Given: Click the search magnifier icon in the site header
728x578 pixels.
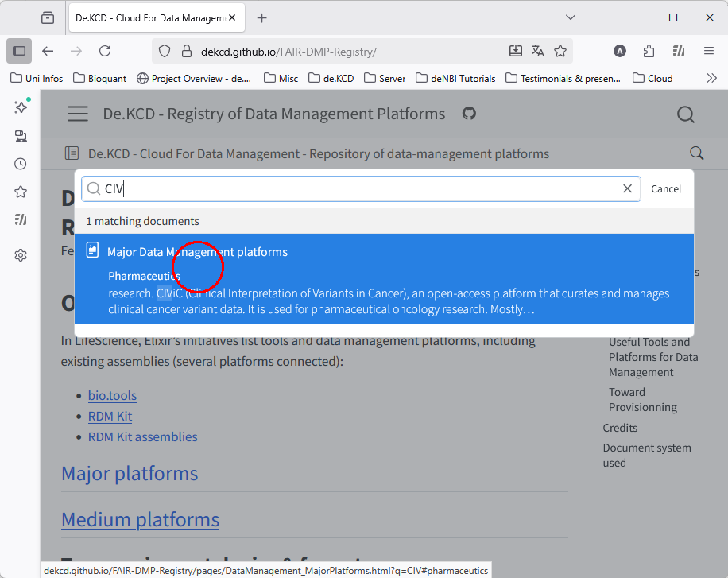Looking at the screenshot, I should coord(685,114).
